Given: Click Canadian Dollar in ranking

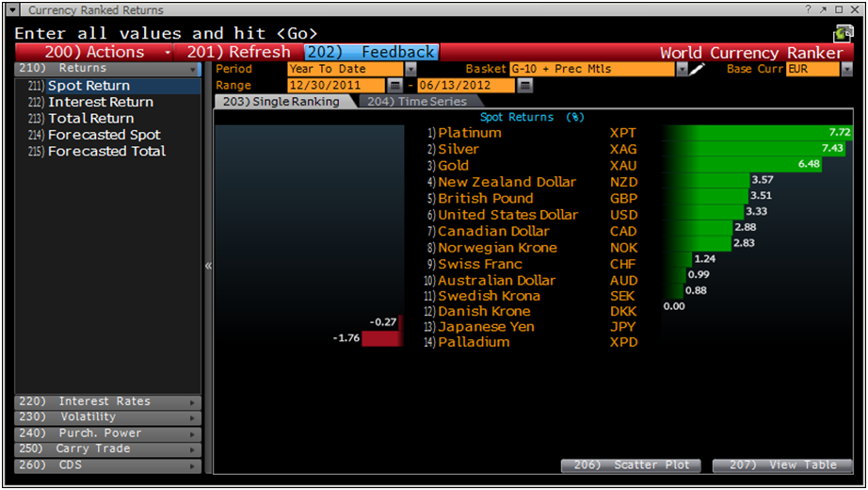Looking at the screenshot, I should click(x=494, y=231).
